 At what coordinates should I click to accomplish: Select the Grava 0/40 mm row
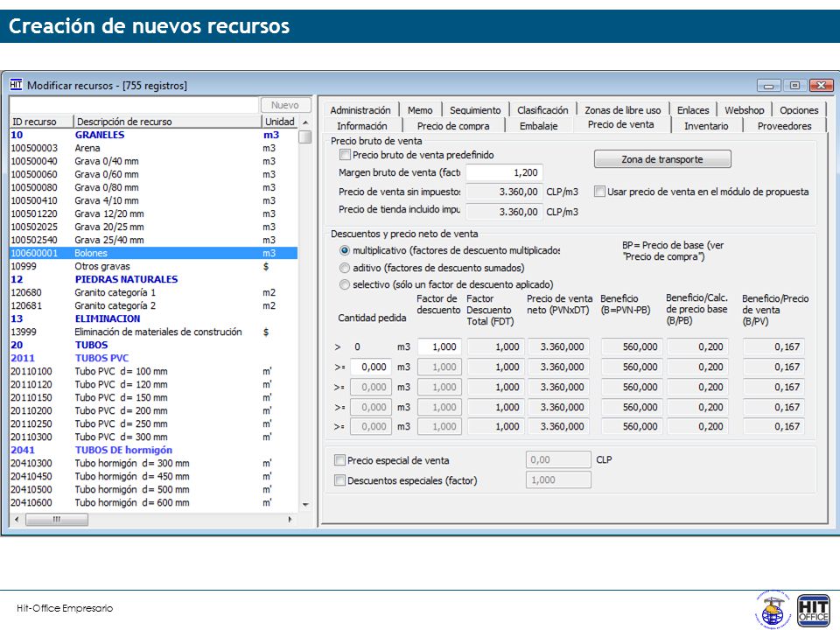point(154,161)
